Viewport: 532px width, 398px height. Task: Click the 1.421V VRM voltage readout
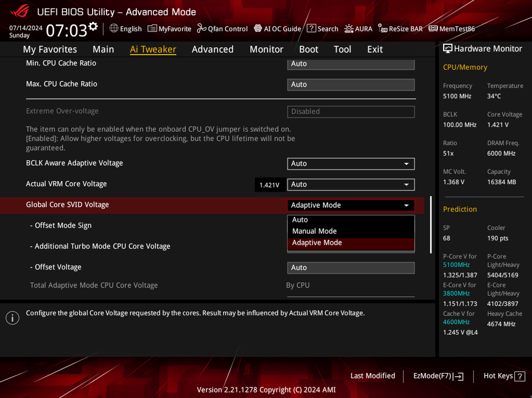(x=269, y=185)
